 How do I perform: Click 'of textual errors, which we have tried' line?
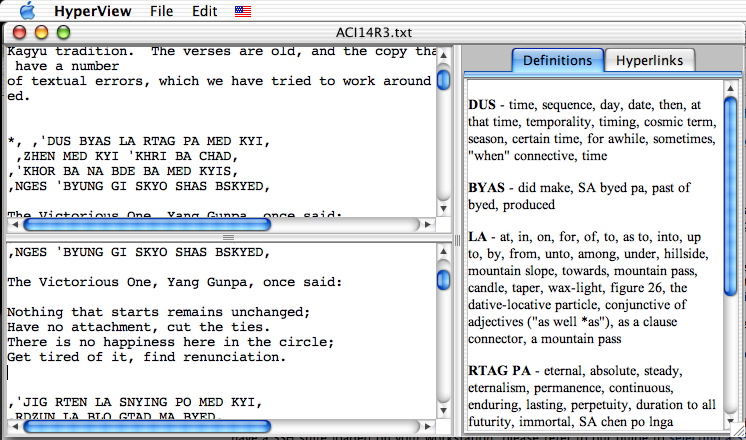(219, 81)
